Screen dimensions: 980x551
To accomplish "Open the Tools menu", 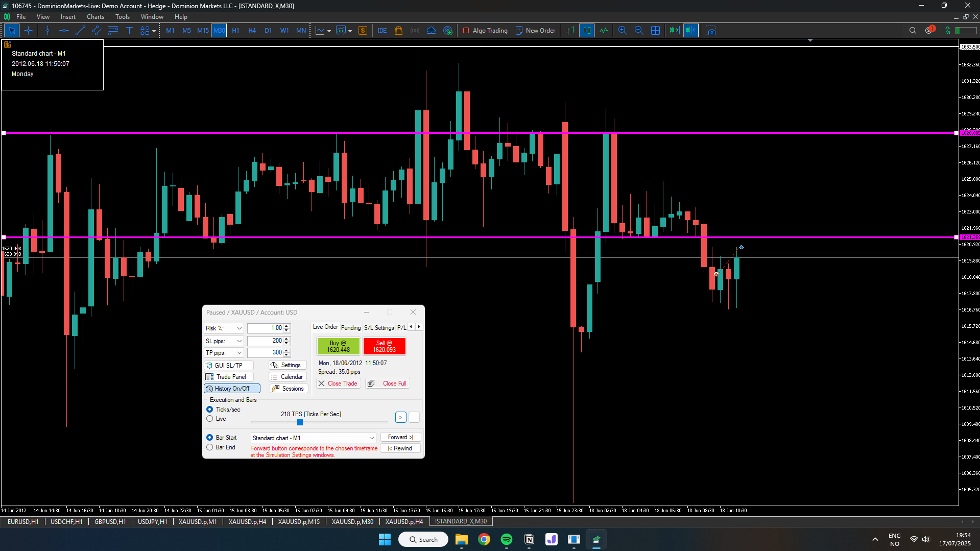I will pos(123,17).
